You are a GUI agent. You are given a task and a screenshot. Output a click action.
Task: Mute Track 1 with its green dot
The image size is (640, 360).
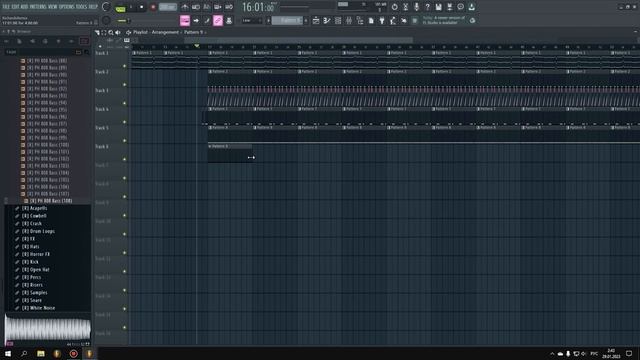pyautogui.click(x=124, y=66)
